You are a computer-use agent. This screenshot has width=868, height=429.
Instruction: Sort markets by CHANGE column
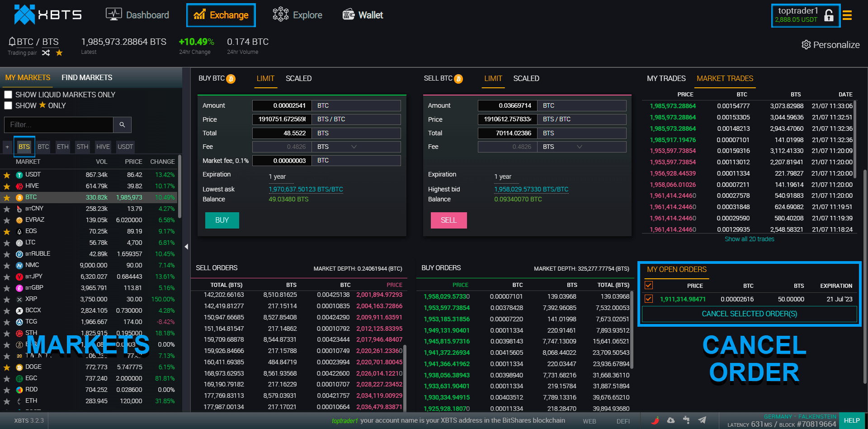[x=162, y=162]
